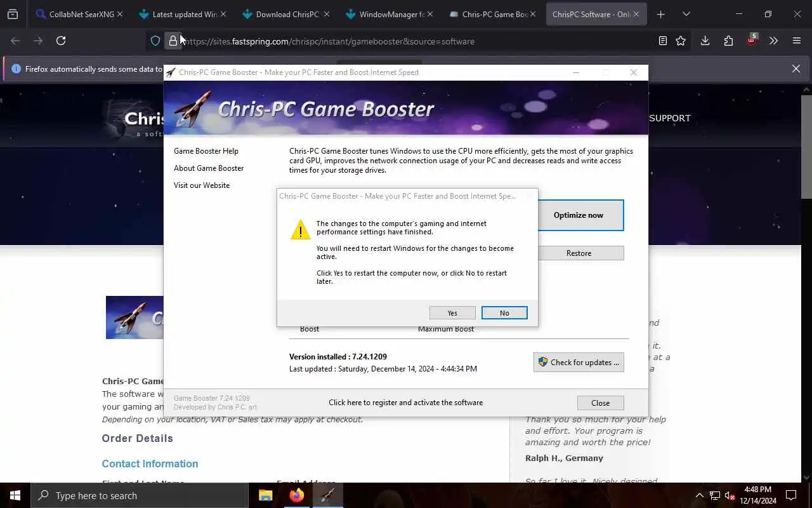Screen dimensions: 812x508
Task: Open Firefox application hamburger menu
Action: click(x=797, y=41)
